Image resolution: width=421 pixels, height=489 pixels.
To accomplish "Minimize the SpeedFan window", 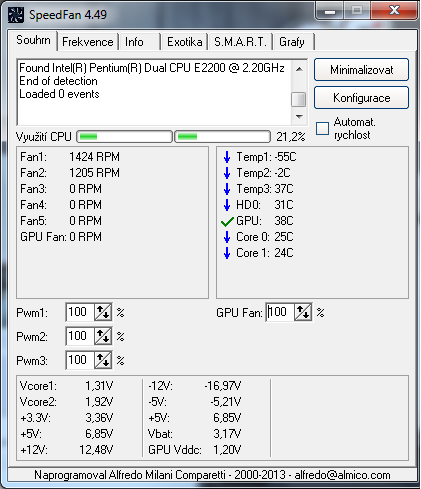I will click(330, 12).
